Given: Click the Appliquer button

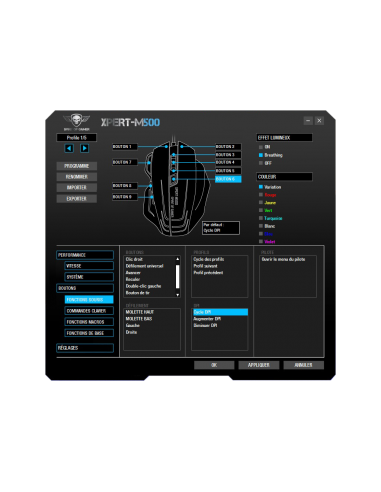Looking at the screenshot, I should (259, 365).
